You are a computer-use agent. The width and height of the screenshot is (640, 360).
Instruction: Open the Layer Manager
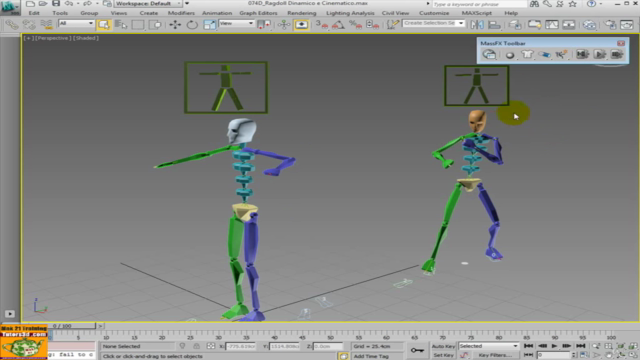(x=514, y=24)
